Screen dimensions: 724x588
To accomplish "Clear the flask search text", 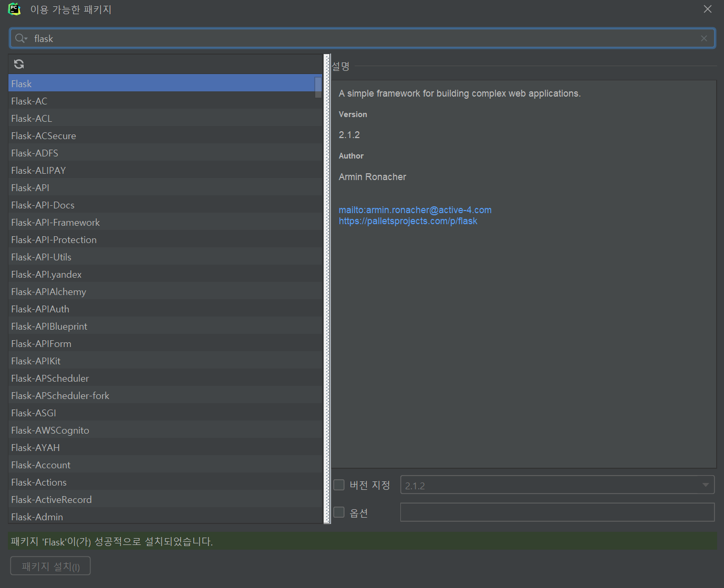I will [x=704, y=38].
